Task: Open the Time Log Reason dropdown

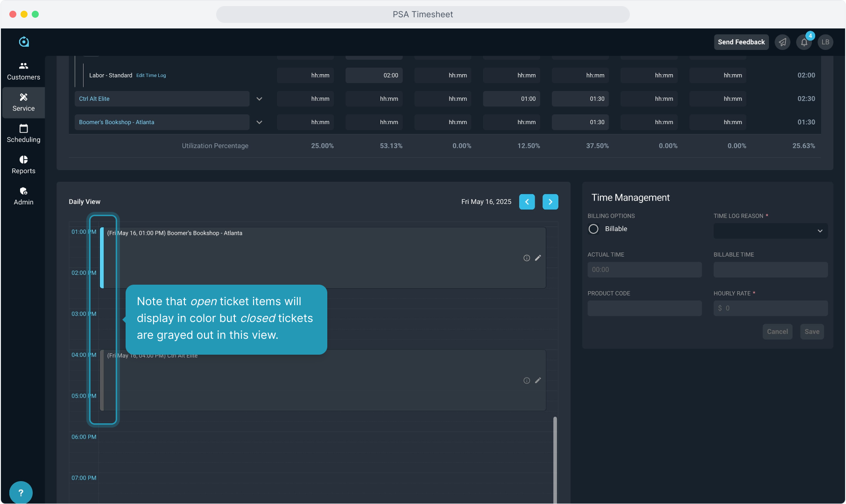Action: coord(770,231)
